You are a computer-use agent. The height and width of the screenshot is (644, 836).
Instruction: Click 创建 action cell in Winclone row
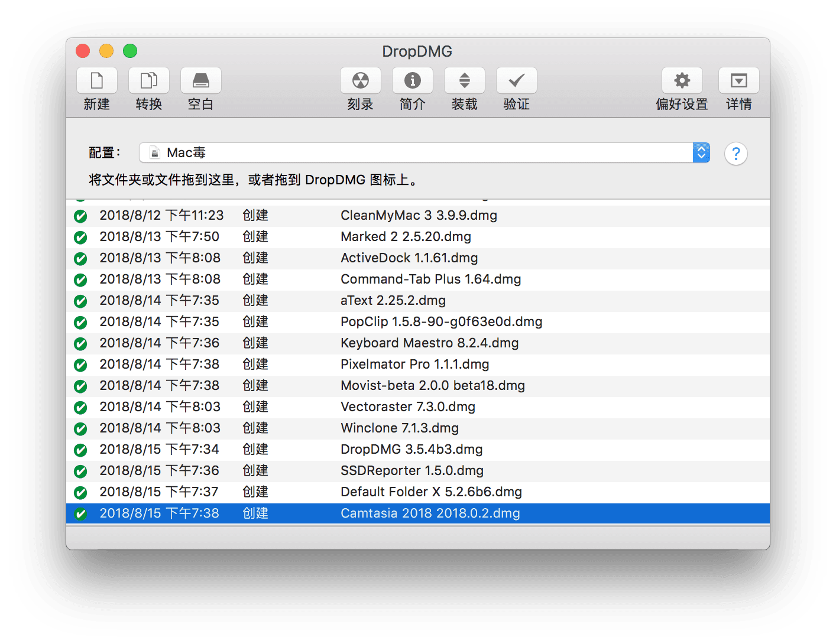(x=255, y=428)
